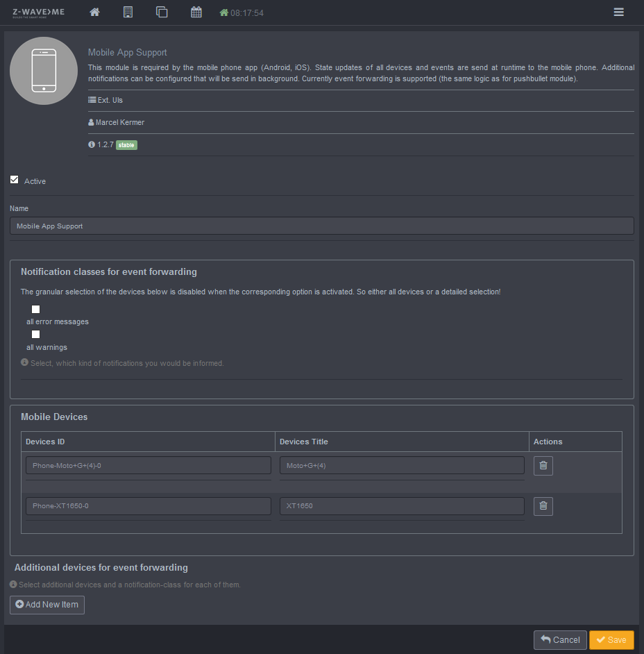Viewport: 644px width, 654px height.
Task: Enable all warnings checkbox
Action: coord(36,334)
